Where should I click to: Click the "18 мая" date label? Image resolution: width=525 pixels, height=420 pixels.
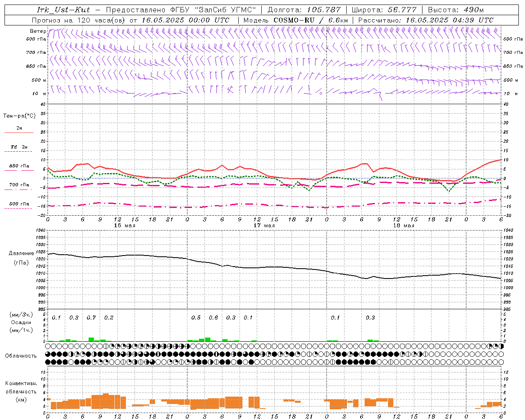(x=403, y=226)
